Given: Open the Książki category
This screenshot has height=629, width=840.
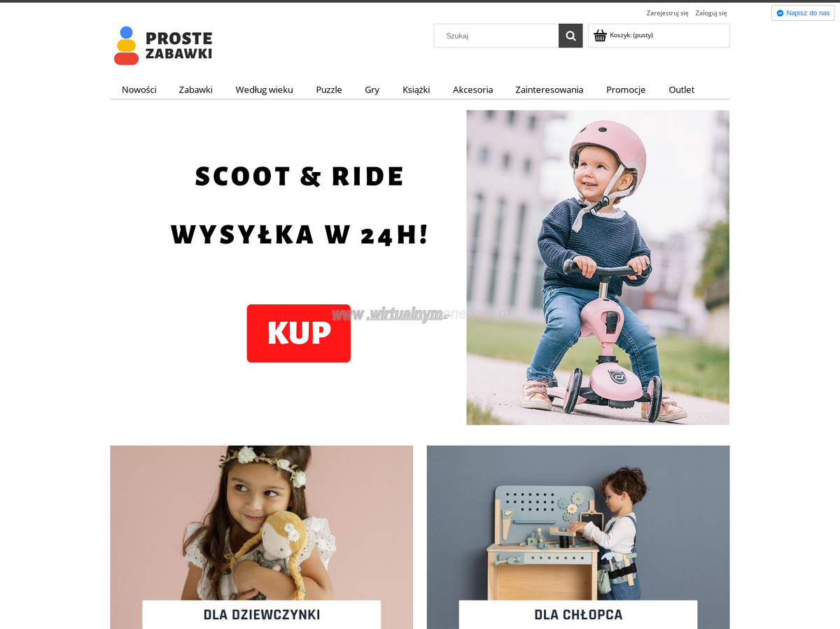Looking at the screenshot, I should pos(416,90).
